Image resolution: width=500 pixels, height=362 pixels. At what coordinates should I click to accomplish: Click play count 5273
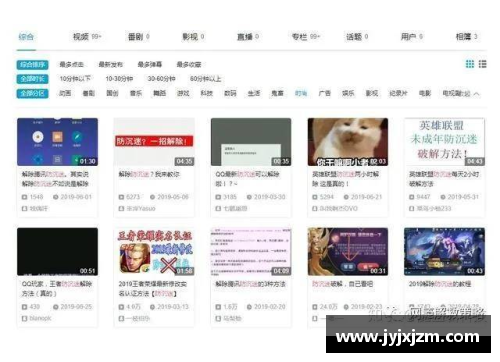(133, 197)
